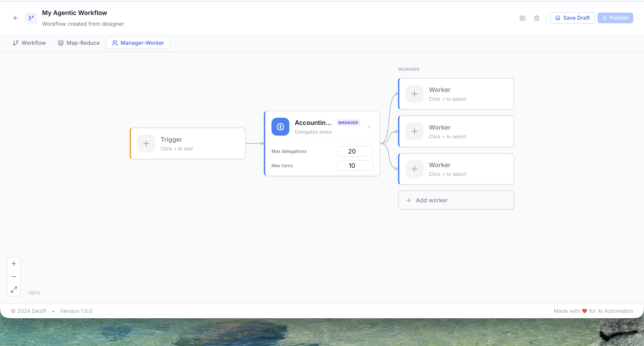Zoom out the canvas with minus

[x=14, y=277]
